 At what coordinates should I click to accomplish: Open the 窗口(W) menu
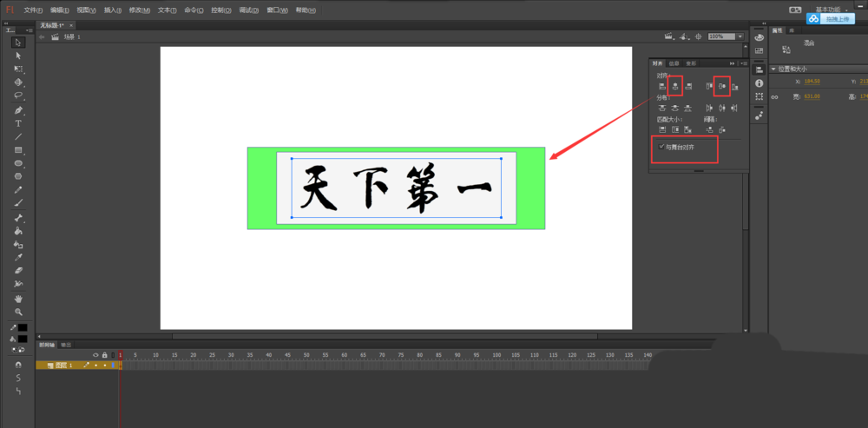(x=278, y=10)
